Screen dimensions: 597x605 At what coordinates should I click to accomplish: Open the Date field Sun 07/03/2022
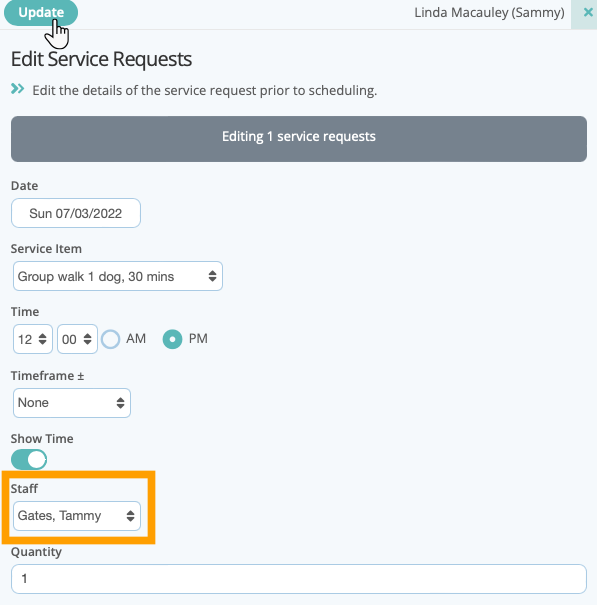tap(76, 213)
